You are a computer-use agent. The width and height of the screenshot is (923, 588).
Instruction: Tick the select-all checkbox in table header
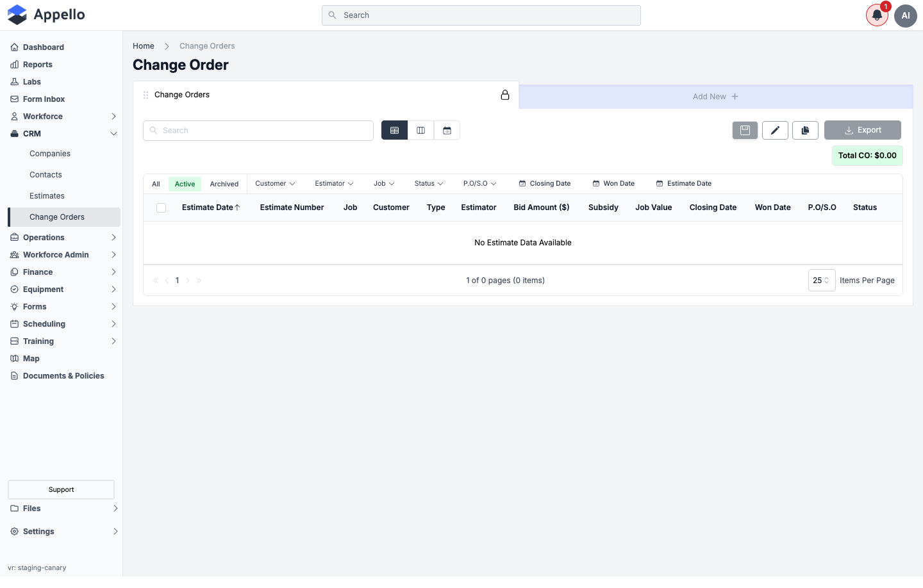[162, 208]
